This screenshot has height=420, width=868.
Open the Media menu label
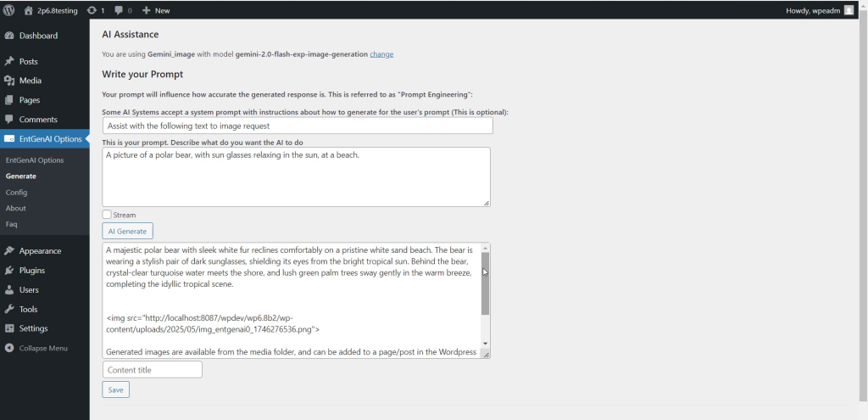coord(31,81)
